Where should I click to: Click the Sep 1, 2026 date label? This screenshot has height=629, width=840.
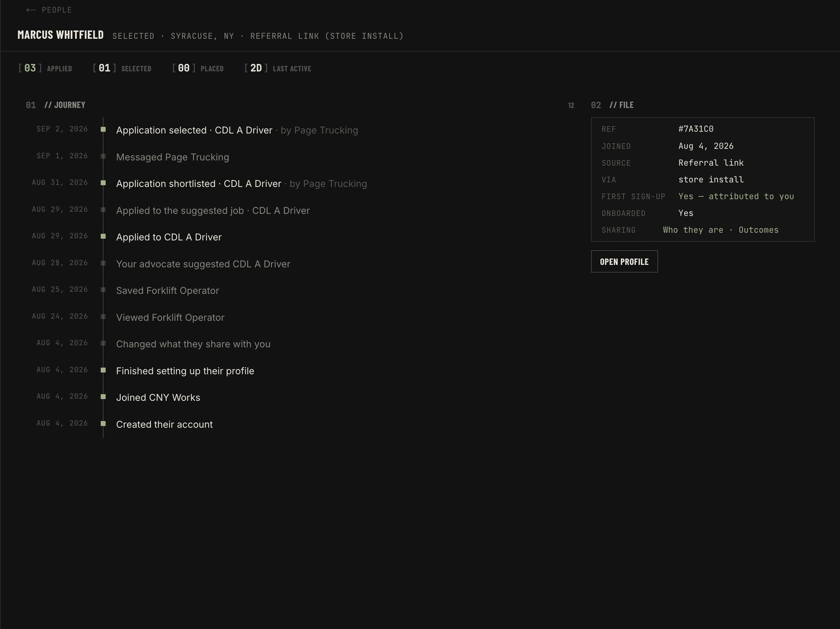(x=62, y=156)
